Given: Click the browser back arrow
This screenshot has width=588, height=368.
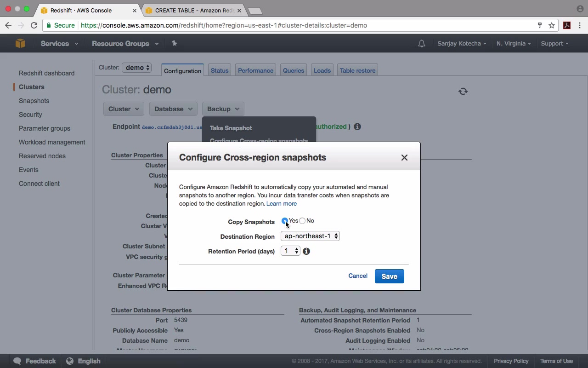Looking at the screenshot, I should click(x=8, y=25).
